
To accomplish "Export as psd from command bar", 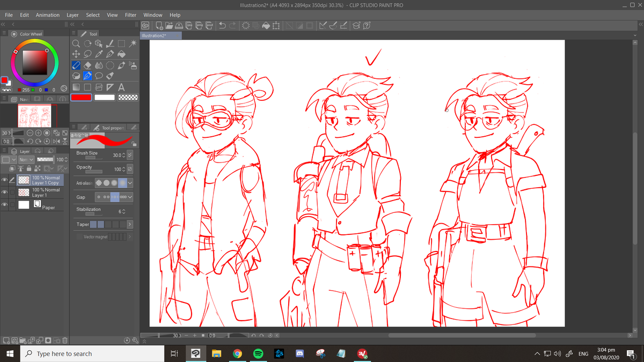I will [x=209, y=25].
